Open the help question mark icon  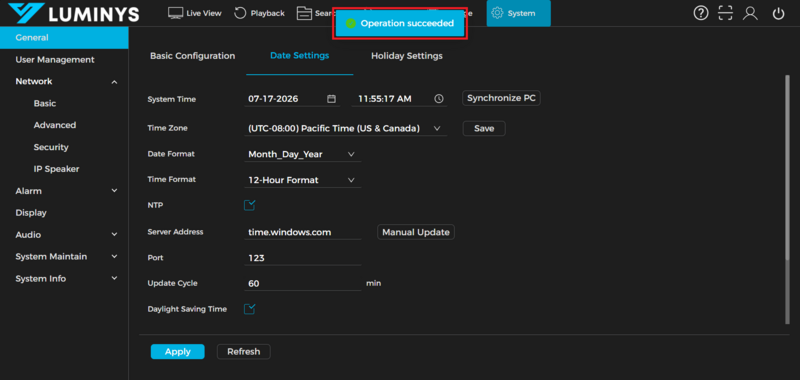[701, 13]
